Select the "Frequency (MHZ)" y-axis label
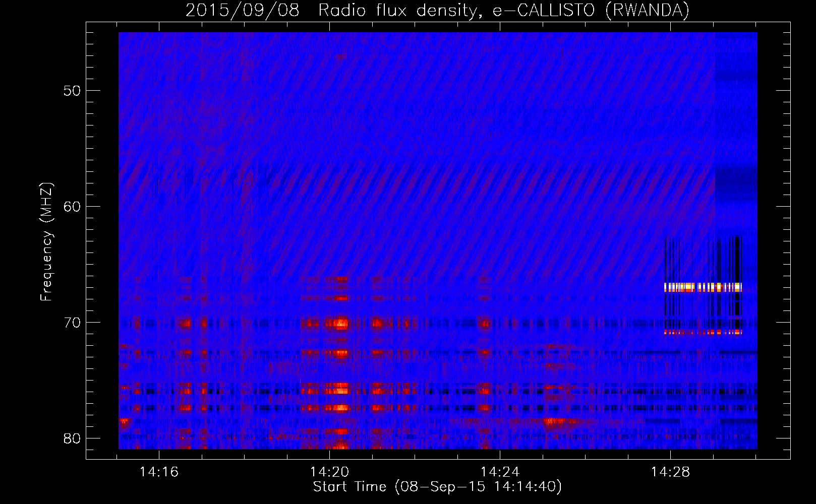Image resolution: width=816 pixels, height=504 pixels. (x=46, y=242)
